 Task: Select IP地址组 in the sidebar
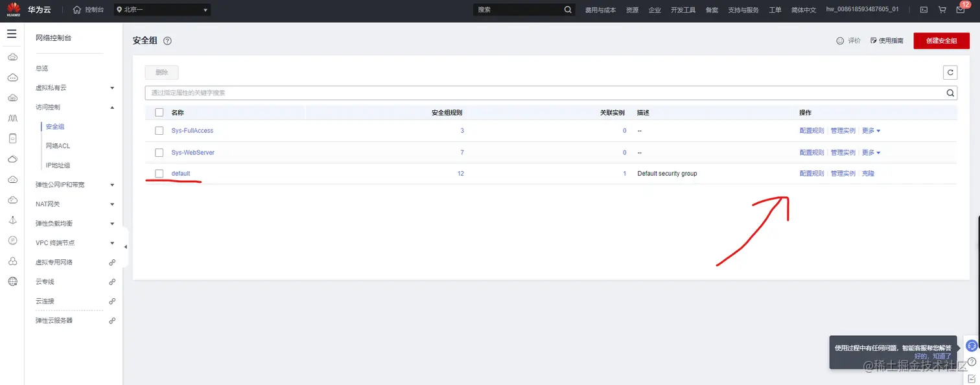tap(58, 165)
